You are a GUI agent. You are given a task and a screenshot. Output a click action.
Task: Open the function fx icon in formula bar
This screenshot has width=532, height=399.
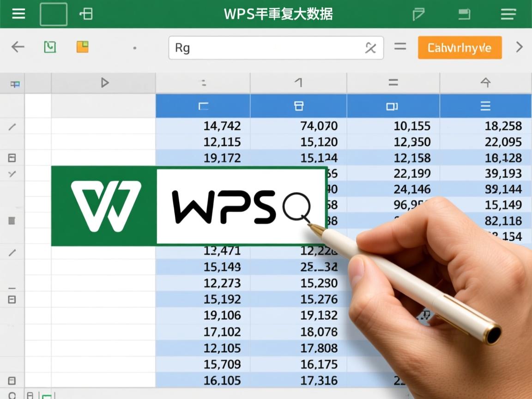tap(370, 48)
